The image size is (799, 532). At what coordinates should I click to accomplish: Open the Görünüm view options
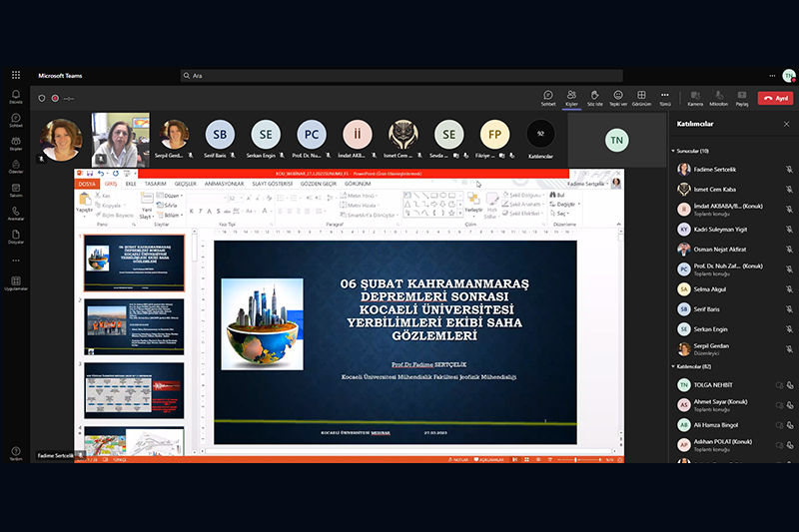click(642, 97)
